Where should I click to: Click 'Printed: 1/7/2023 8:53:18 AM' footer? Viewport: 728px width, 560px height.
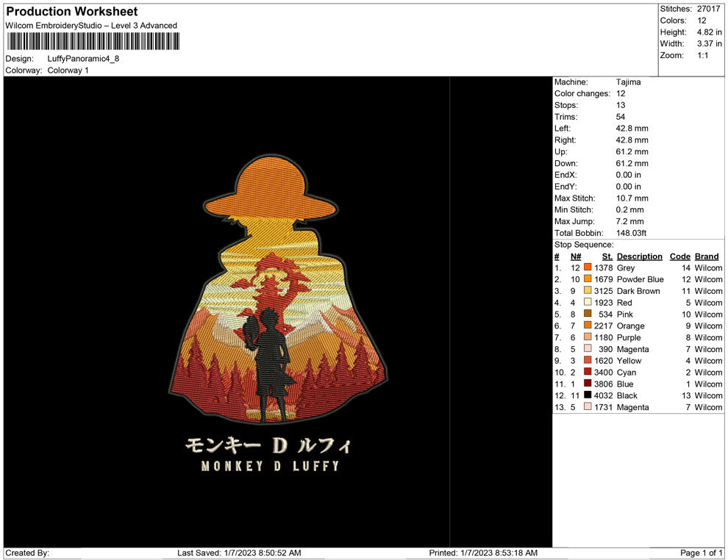click(483, 553)
